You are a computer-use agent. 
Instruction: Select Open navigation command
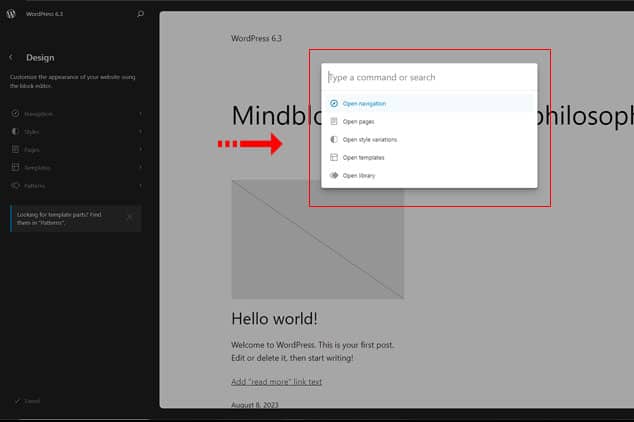[429, 103]
